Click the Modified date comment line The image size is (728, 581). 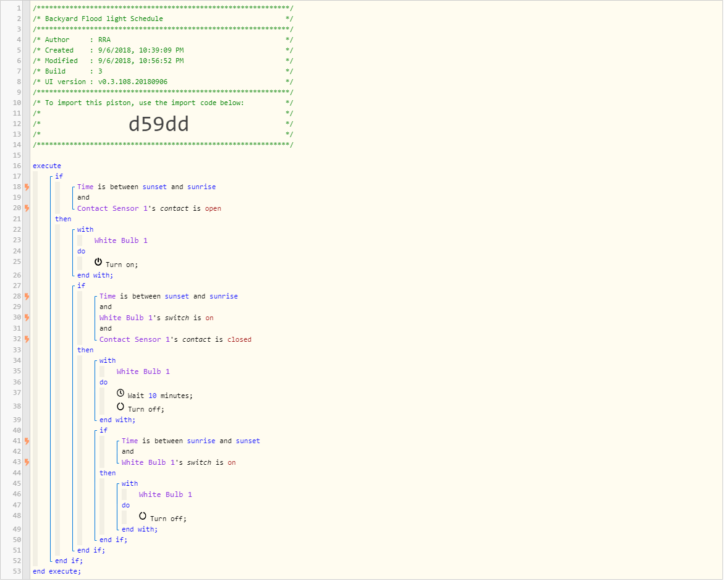pos(163,61)
